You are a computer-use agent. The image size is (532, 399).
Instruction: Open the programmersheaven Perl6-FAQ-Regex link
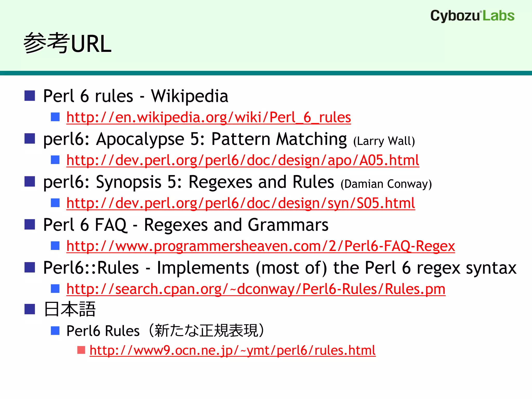261,246
